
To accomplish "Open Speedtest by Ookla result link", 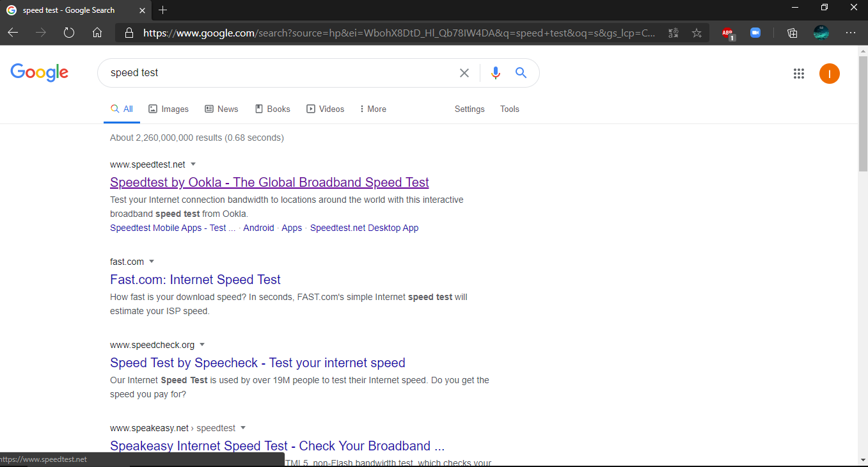I will (x=269, y=182).
